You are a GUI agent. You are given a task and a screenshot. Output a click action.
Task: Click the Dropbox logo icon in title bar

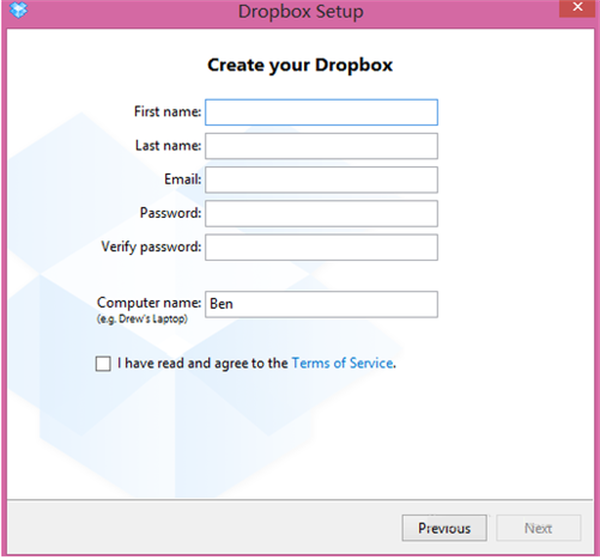point(18,10)
